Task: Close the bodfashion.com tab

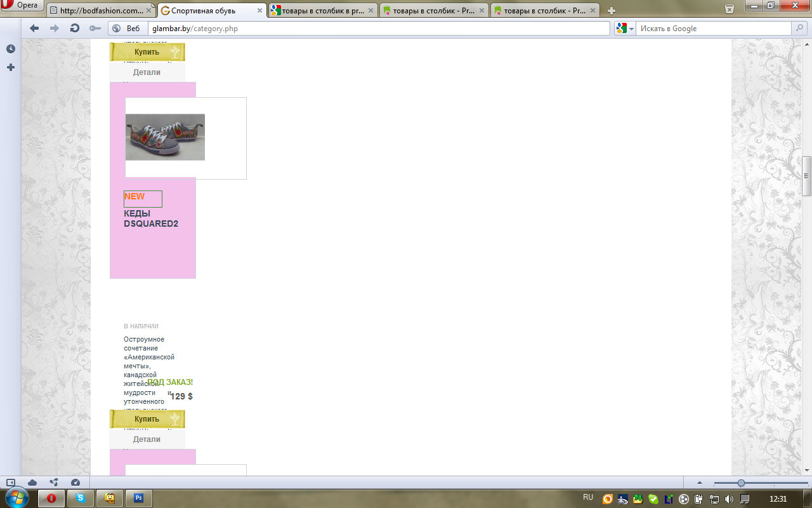Action: (x=148, y=11)
